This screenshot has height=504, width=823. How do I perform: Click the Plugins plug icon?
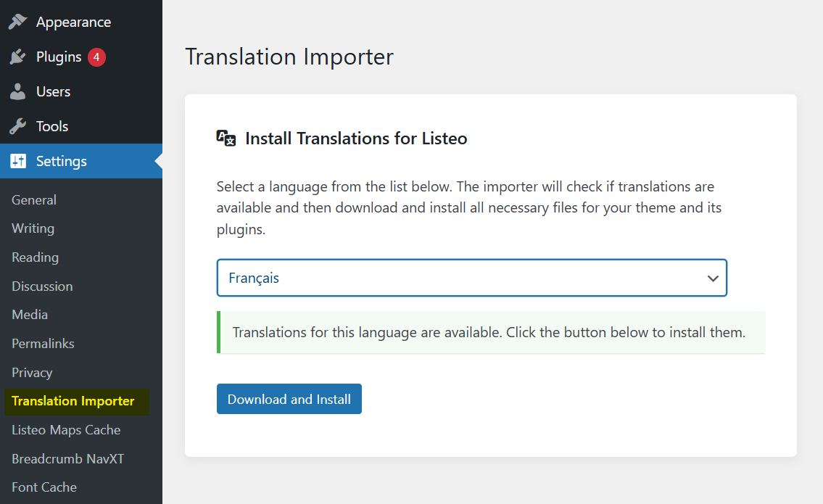coord(17,57)
